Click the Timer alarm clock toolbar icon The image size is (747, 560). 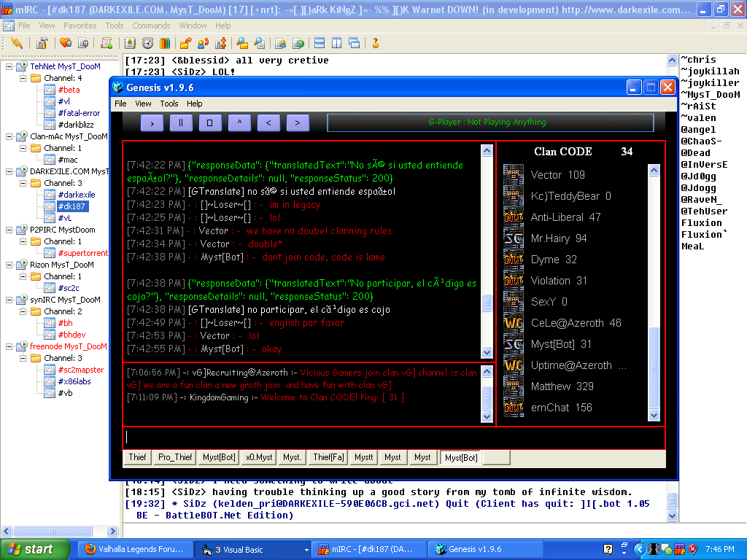(x=148, y=43)
